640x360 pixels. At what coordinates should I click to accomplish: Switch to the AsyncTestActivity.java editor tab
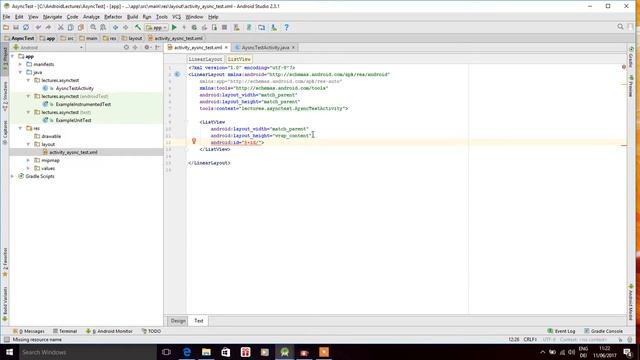click(x=265, y=47)
